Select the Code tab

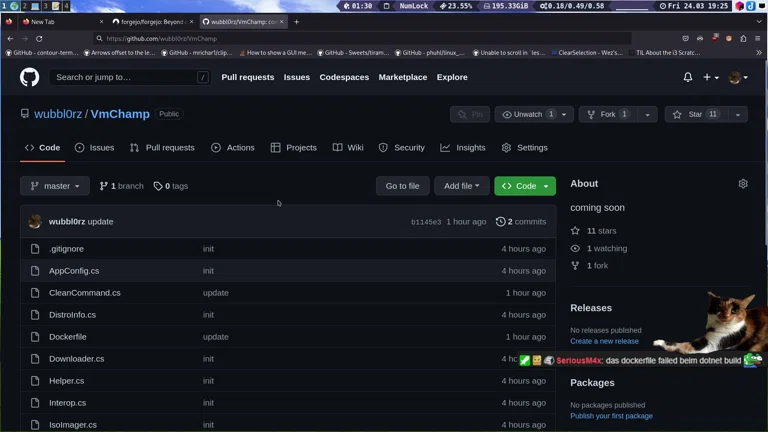[x=43, y=147]
